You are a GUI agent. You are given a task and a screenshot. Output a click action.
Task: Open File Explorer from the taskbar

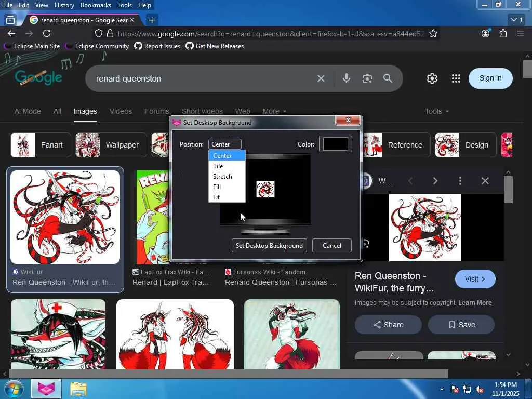tap(78, 389)
